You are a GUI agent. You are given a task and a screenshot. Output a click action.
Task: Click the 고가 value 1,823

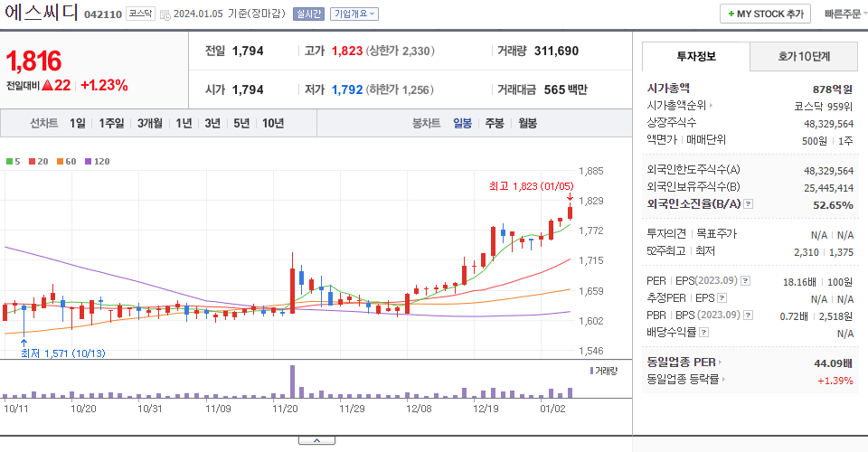[347, 51]
